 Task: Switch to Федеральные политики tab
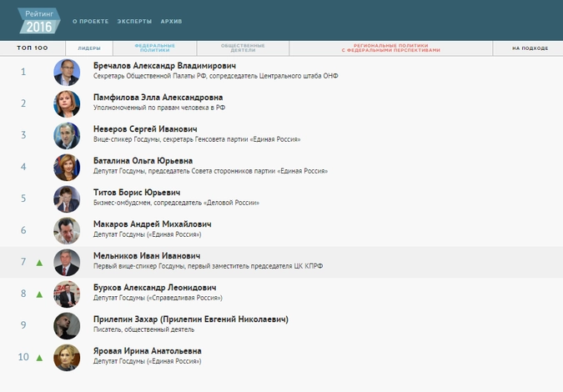coord(155,48)
